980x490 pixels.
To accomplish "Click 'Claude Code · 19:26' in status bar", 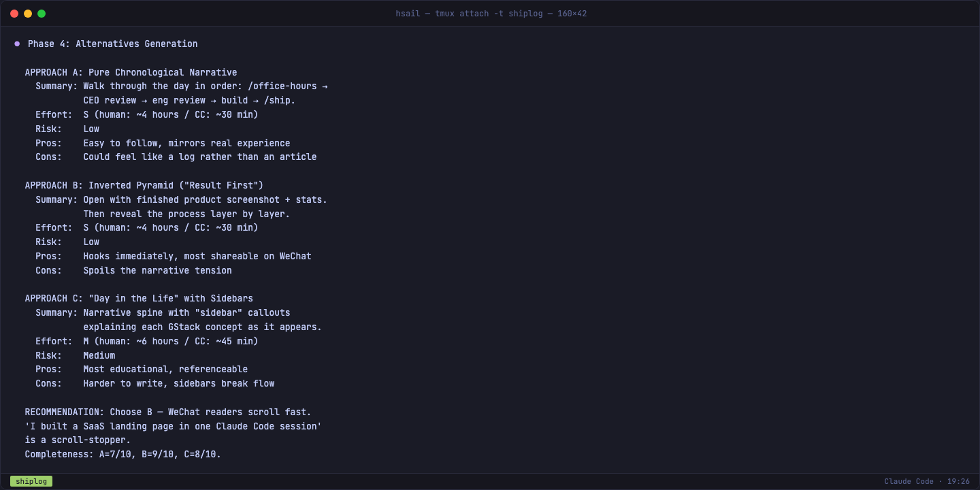I will (927, 481).
